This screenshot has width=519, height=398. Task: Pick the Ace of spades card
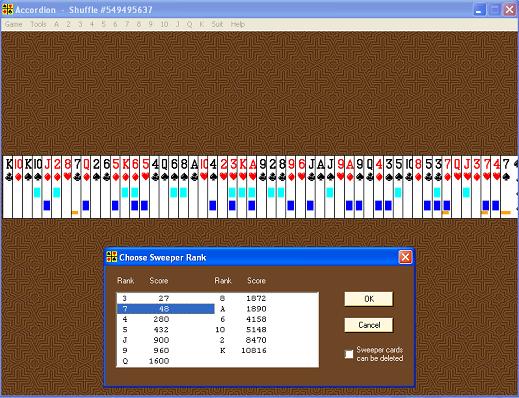coord(321,187)
